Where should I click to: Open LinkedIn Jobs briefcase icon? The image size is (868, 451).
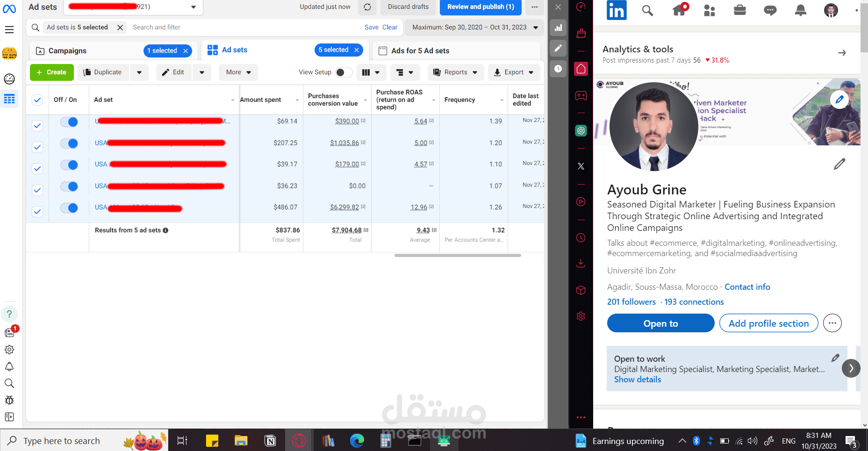(740, 10)
